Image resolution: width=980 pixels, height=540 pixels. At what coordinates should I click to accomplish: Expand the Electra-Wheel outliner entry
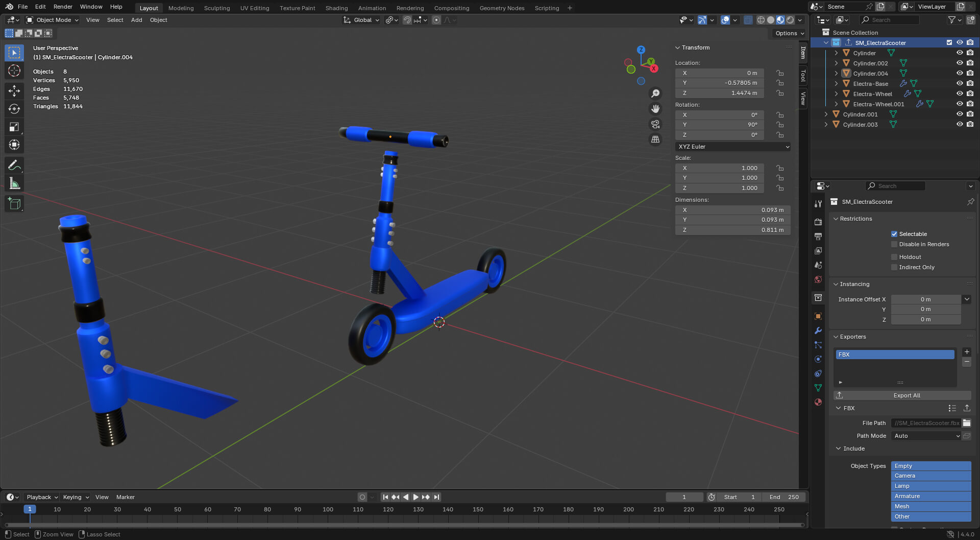[836, 93]
